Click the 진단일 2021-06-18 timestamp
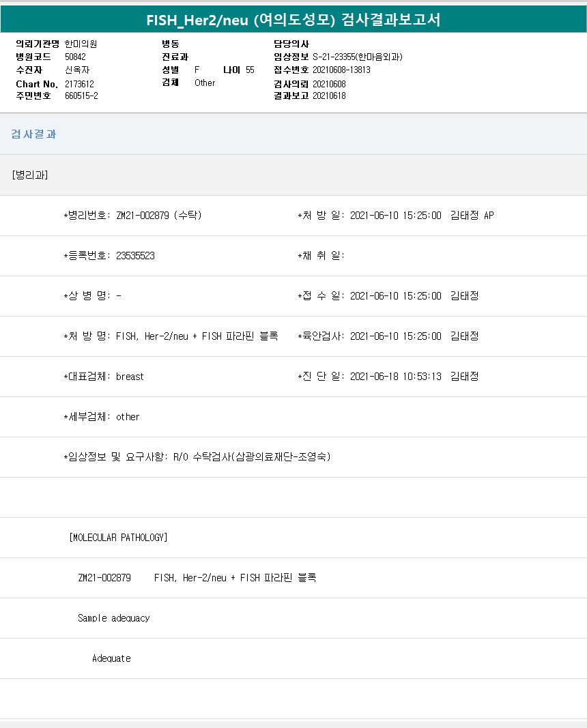 pyautogui.click(x=395, y=377)
